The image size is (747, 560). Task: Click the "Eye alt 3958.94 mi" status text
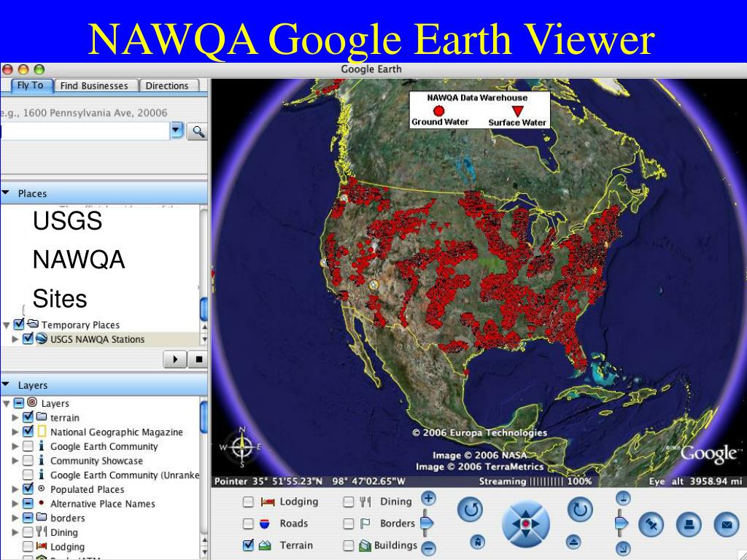click(695, 481)
